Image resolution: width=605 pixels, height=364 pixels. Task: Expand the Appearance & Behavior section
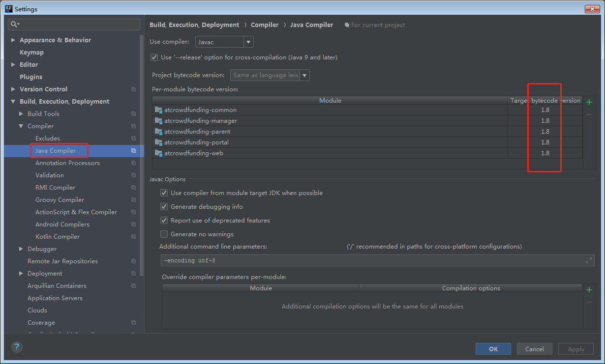point(13,40)
